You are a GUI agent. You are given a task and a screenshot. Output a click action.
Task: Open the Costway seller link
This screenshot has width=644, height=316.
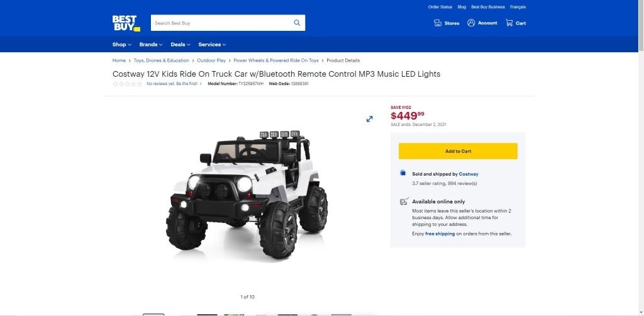coord(468,174)
